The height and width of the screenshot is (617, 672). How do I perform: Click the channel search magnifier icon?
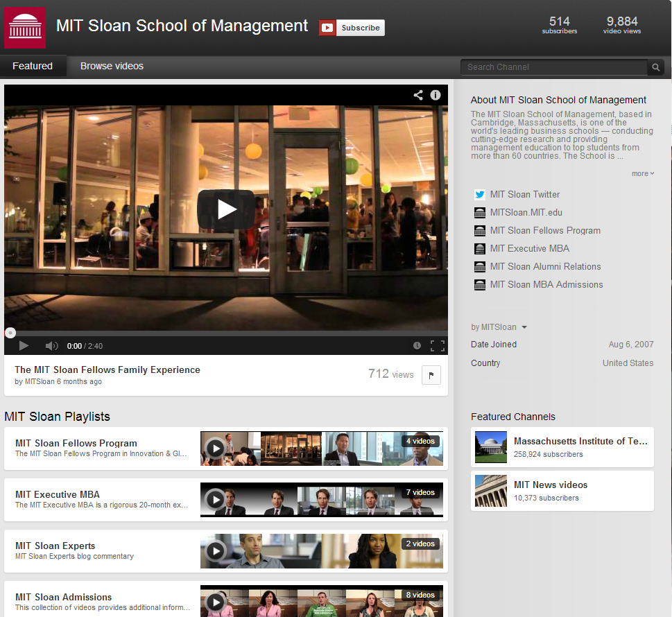coord(655,67)
